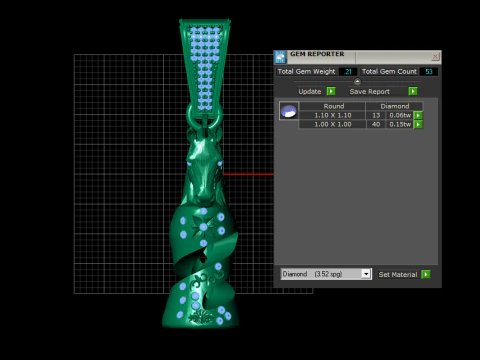The image size is (480, 360).
Task: Click the green Save Report arrow button
Action: pos(413,91)
